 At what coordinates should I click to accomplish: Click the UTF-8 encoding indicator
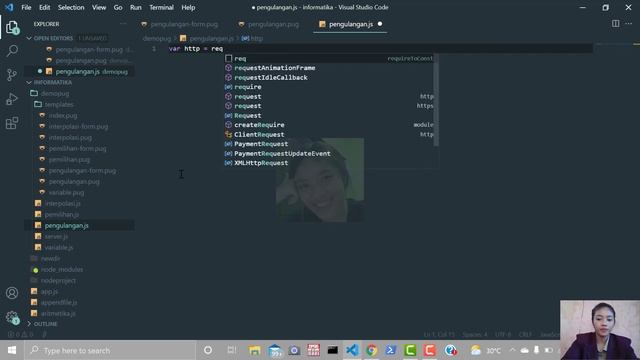(503, 335)
